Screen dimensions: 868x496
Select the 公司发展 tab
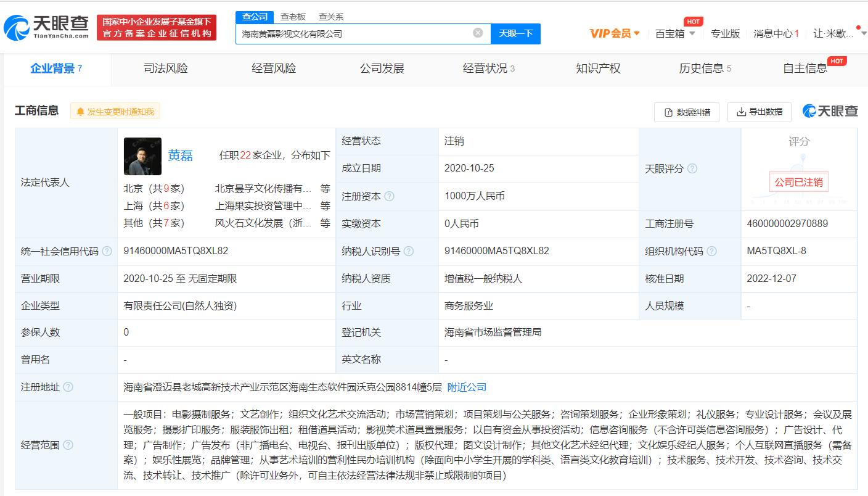(x=382, y=68)
